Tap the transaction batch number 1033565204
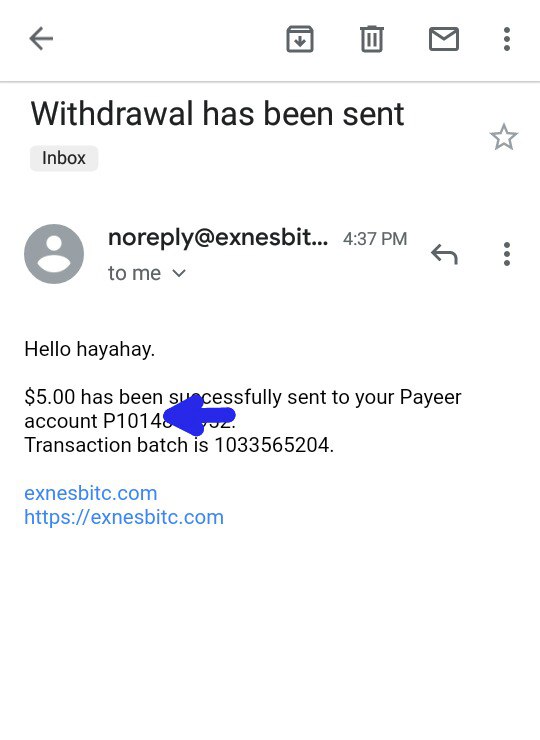Viewport: 540px width, 740px height. tap(274, 445)
